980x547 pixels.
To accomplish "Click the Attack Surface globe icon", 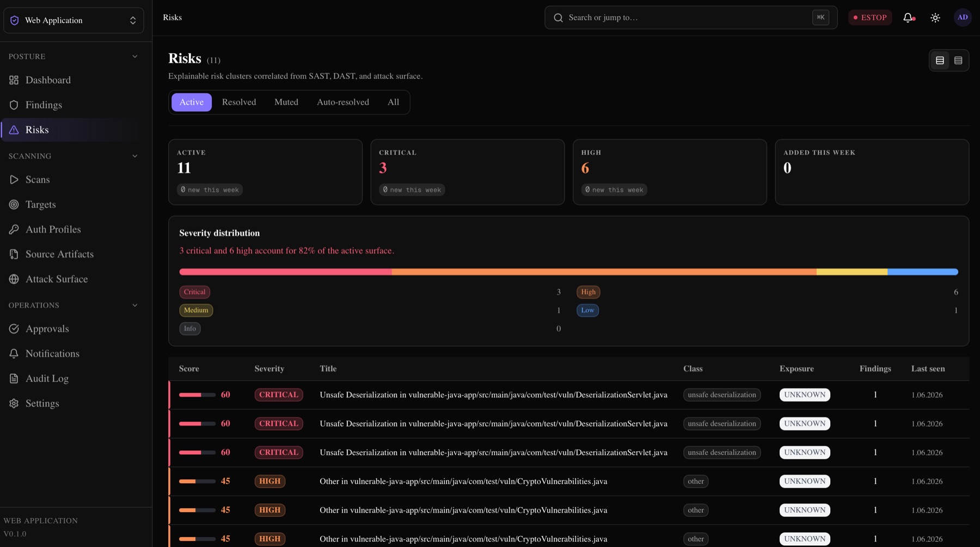I will [x=14, y=279].
